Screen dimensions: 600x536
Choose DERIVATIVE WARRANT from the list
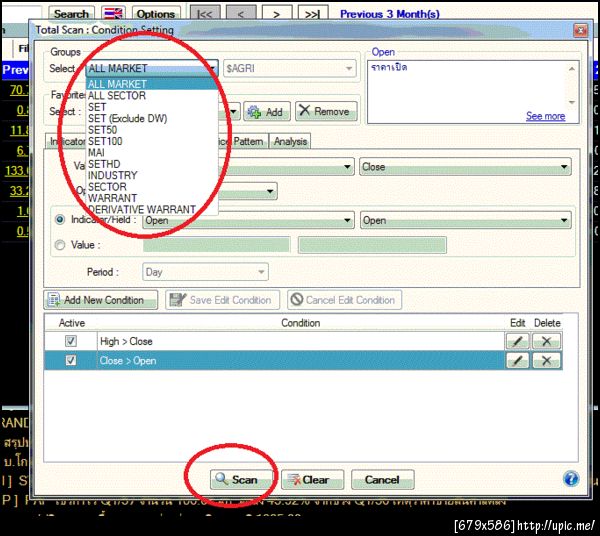coord(152,210)
